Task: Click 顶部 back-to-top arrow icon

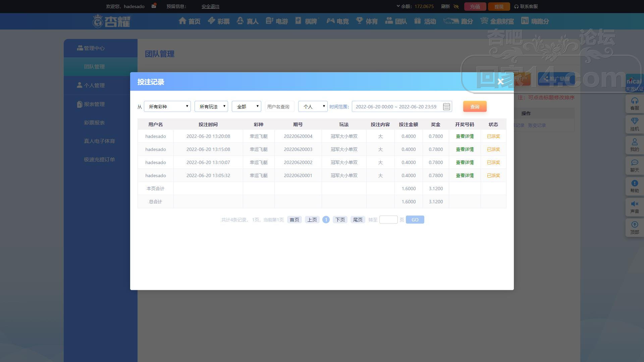Action: coord(635,228)
